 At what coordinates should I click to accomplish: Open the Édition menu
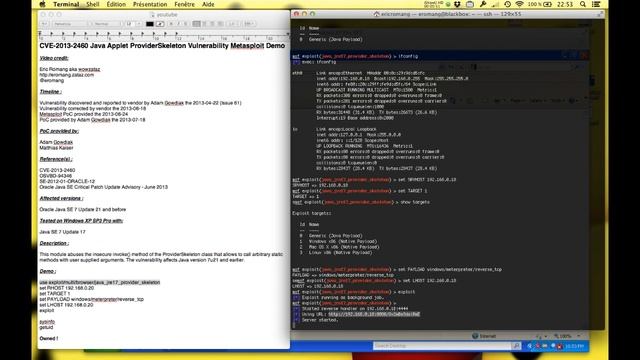[116, 4]
